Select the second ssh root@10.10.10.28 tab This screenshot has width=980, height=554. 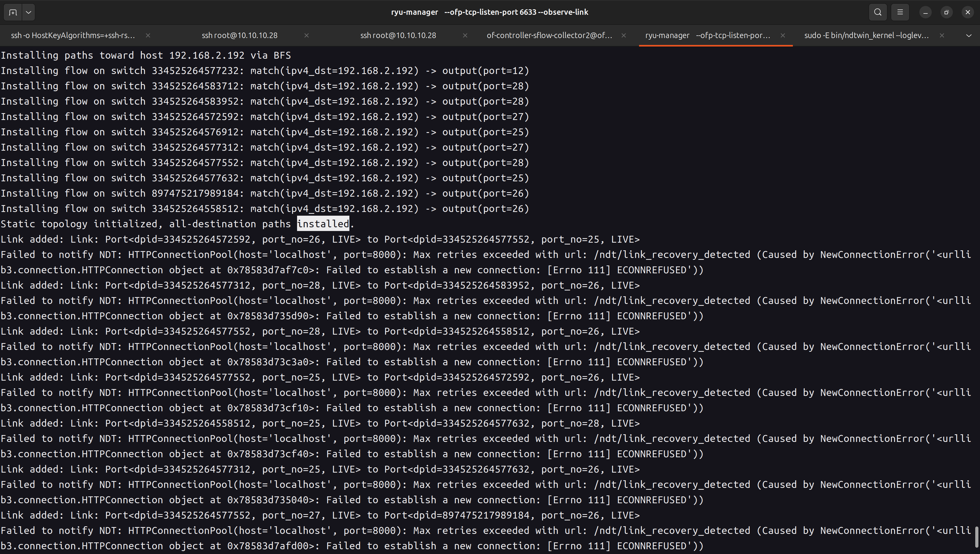[398, 35]
